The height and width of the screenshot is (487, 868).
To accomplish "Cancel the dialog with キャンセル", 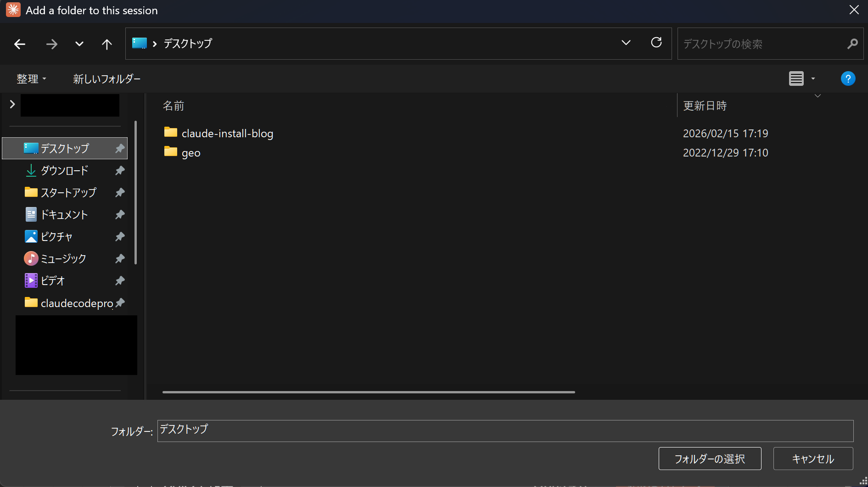I will click(x=813, y=459).
